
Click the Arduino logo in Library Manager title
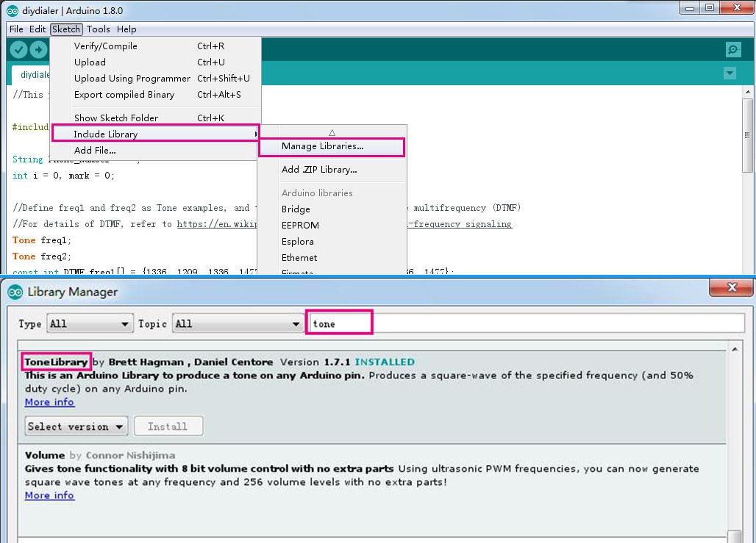tap(15, 292)
